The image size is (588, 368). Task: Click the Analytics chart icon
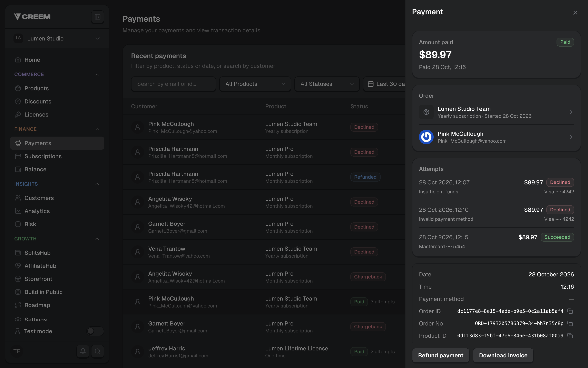pos(18,211)
